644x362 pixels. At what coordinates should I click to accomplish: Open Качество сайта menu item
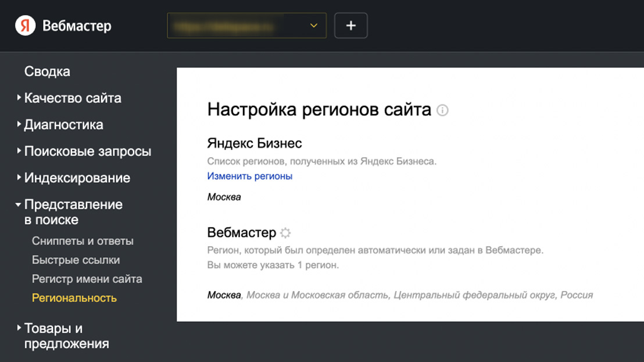pos(73,98)
